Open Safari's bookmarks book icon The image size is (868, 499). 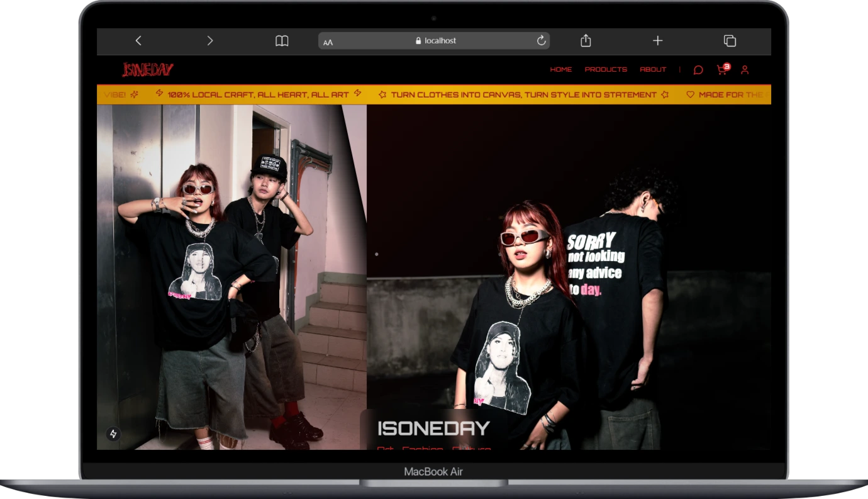(x=282, y=40)
